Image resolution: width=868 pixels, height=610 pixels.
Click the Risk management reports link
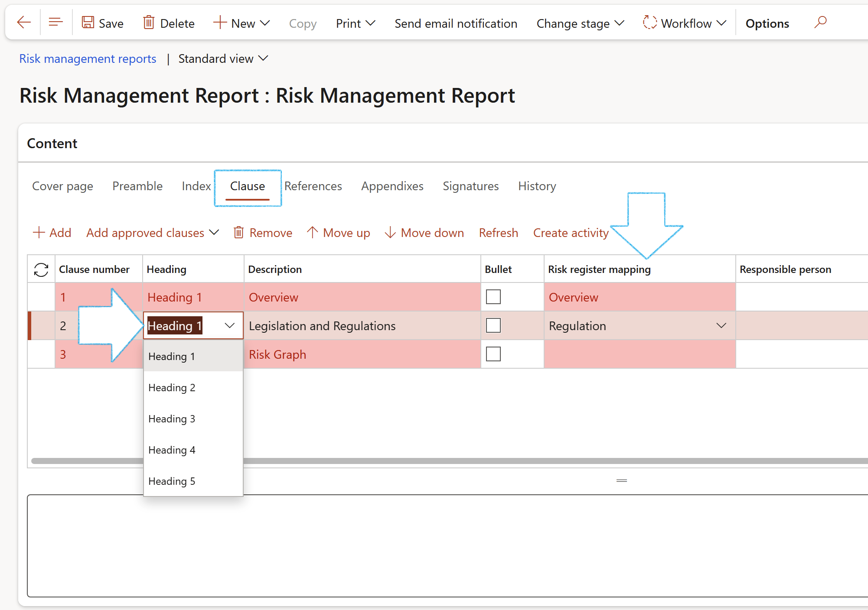point(88,59)
